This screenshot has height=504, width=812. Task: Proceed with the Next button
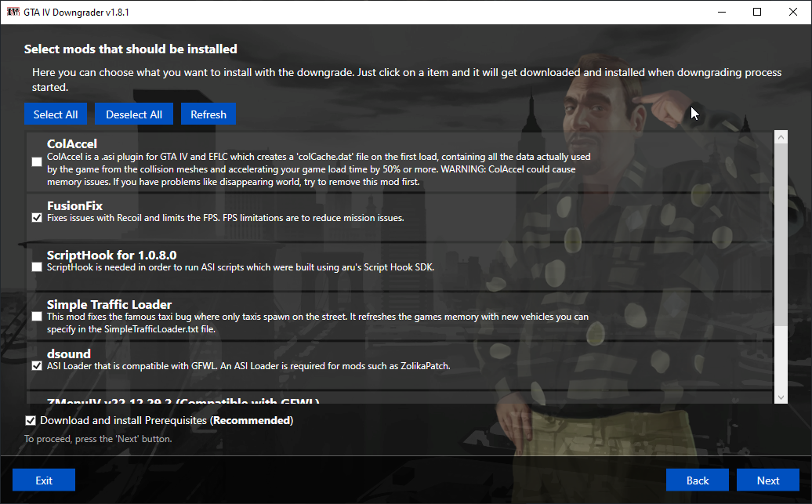click(x=768, y=480)
